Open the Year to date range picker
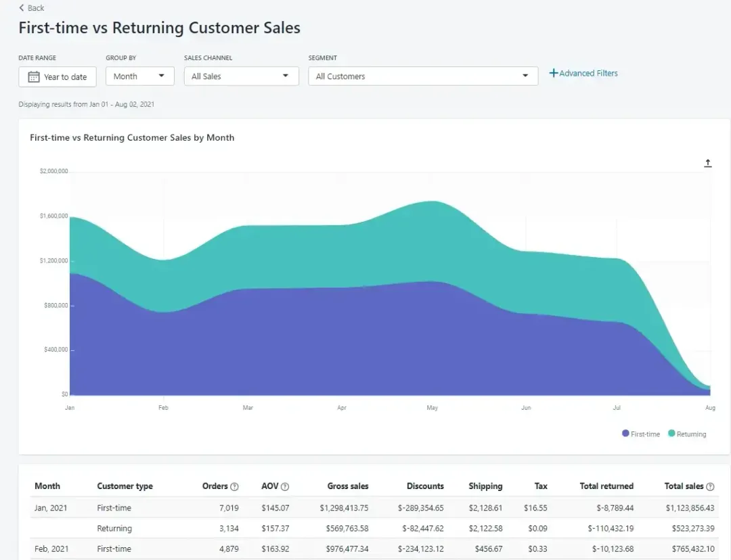731x560 pixels. (x=58, y=77)
